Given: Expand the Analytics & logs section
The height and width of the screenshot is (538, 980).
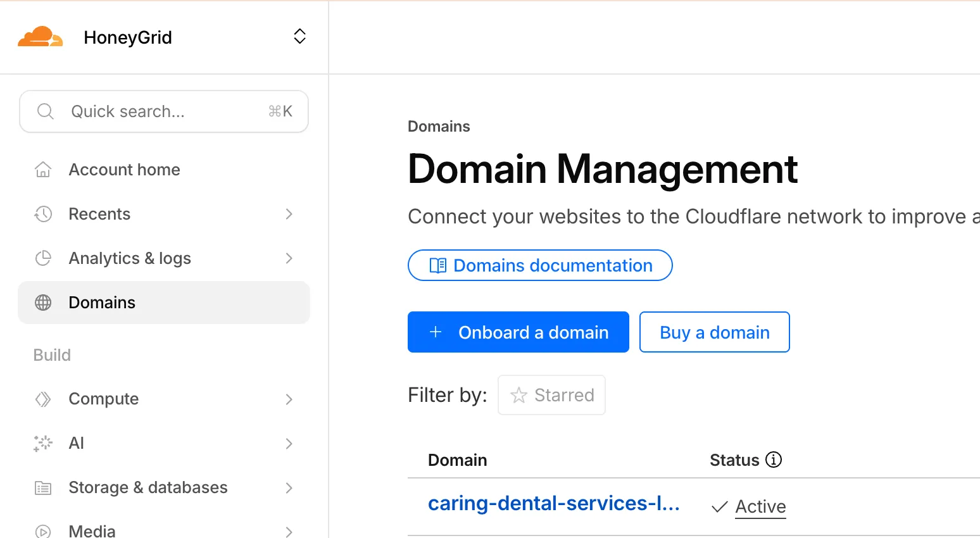Looking at the screenshot, I should pos(289,258).
